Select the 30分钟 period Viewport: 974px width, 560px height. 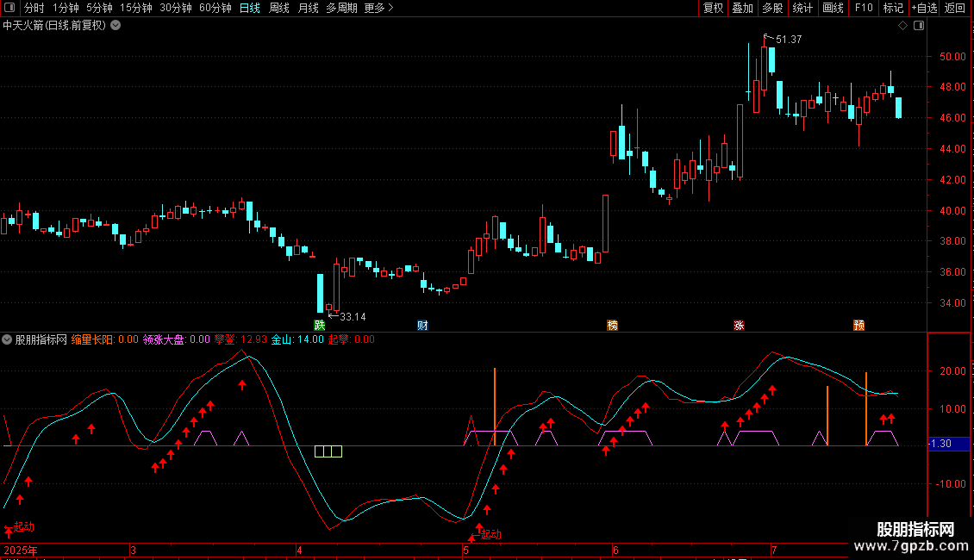[176, 8]
